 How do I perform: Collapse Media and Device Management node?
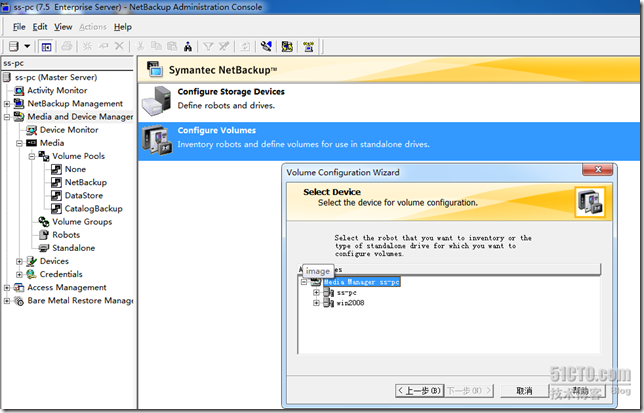pyautogui.click(x=7, y=117)
